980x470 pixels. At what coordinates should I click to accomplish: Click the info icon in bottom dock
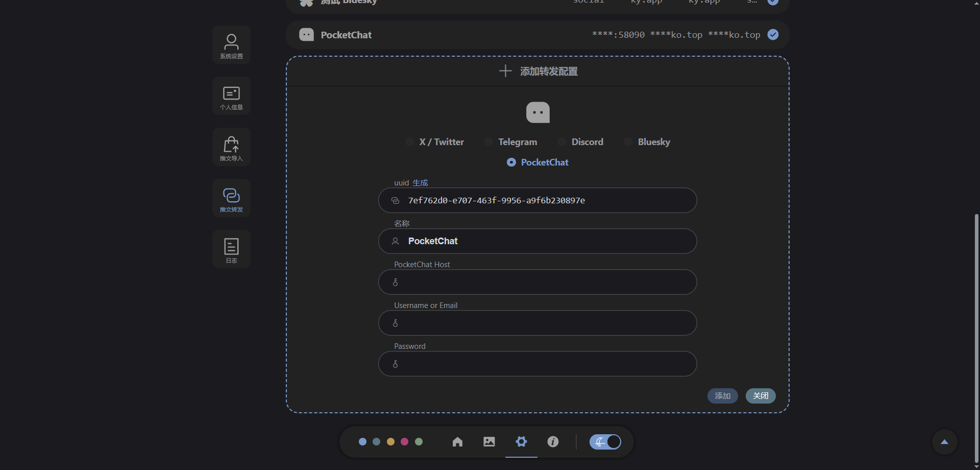553,442
